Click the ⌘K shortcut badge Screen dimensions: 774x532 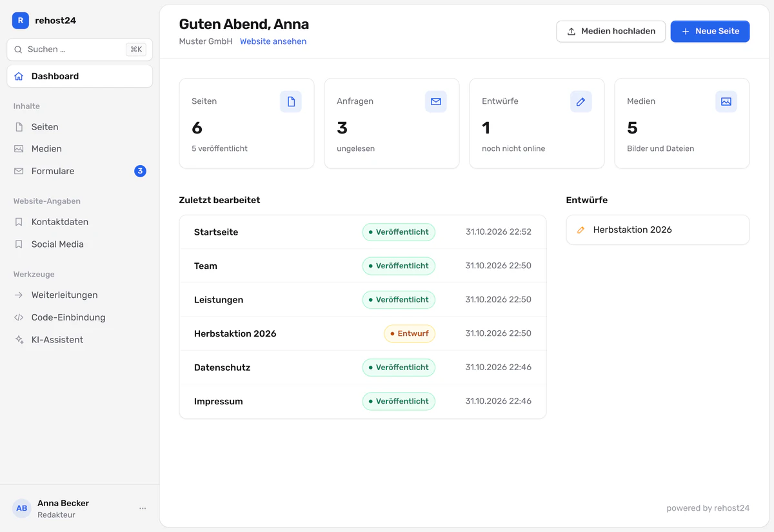click(x=136, y=50)
